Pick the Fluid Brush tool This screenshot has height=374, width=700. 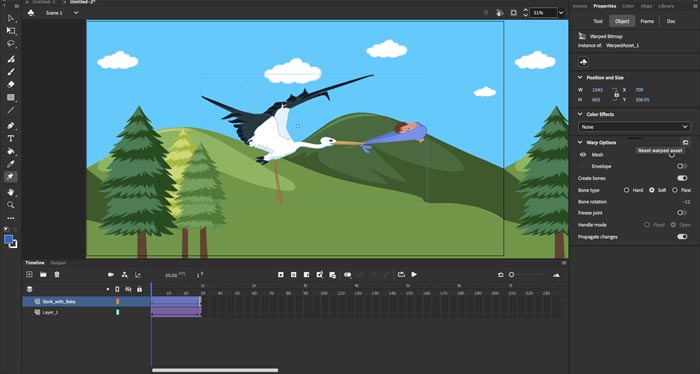pos(11,59)
